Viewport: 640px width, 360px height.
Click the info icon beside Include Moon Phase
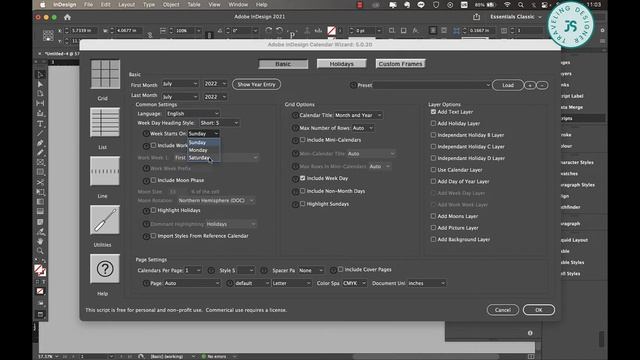point(146,180)
